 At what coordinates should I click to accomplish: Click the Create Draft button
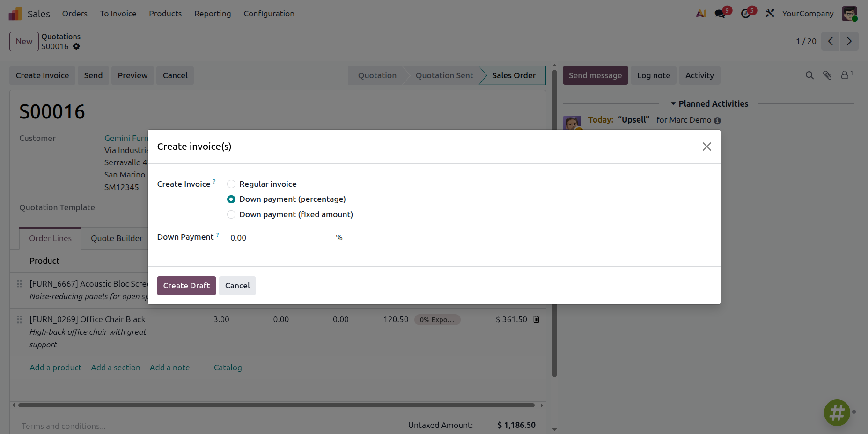coord(186,286)
